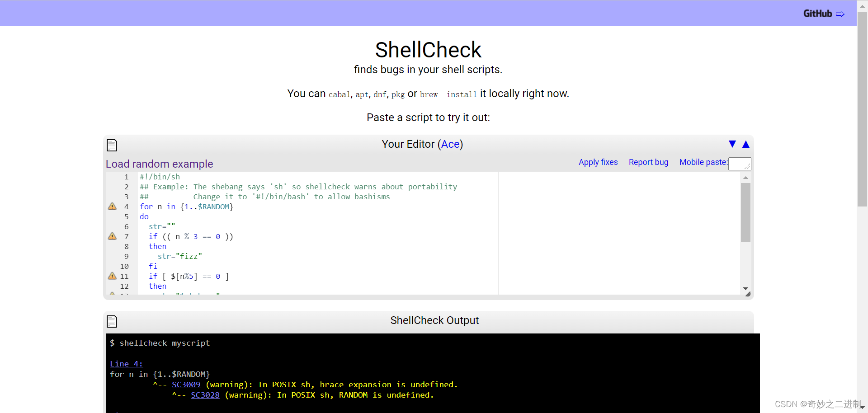The image size is (868, 413).
Task: Click document icon in Your Editor header
Action: tap(112, 145)
